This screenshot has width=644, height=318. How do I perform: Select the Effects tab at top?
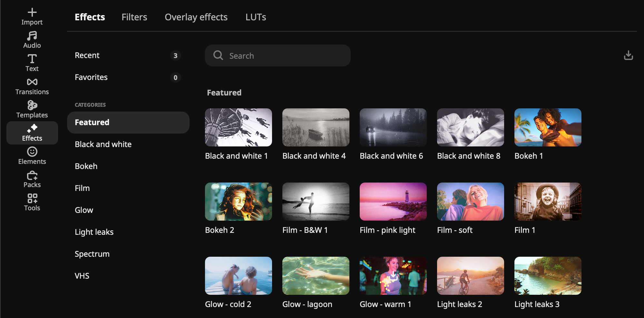(90, 17)
